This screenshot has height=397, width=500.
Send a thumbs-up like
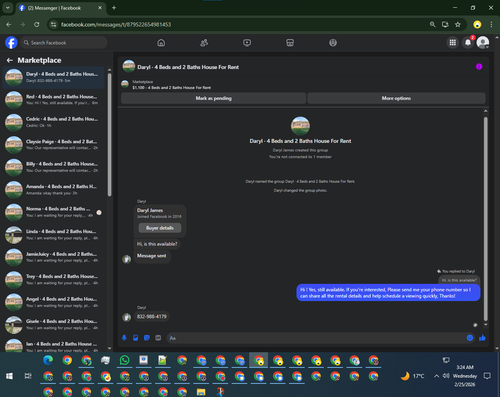482,338
